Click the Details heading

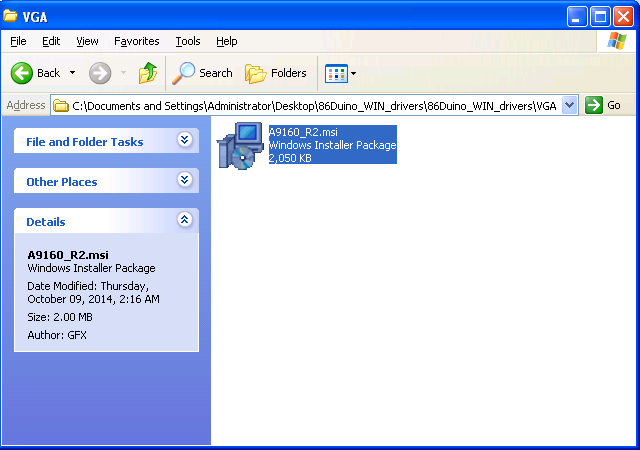[x=46, y=222]
